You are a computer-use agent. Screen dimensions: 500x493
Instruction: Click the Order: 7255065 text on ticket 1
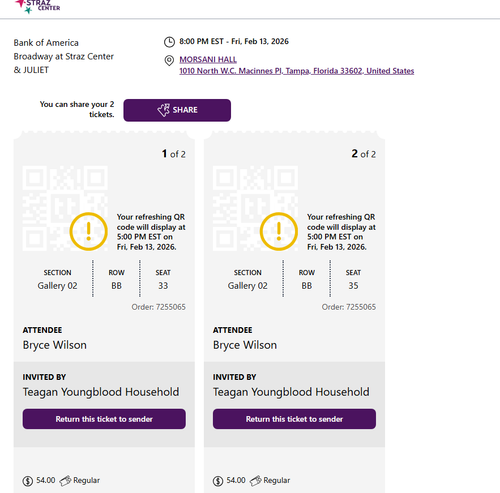click(158, 307)
